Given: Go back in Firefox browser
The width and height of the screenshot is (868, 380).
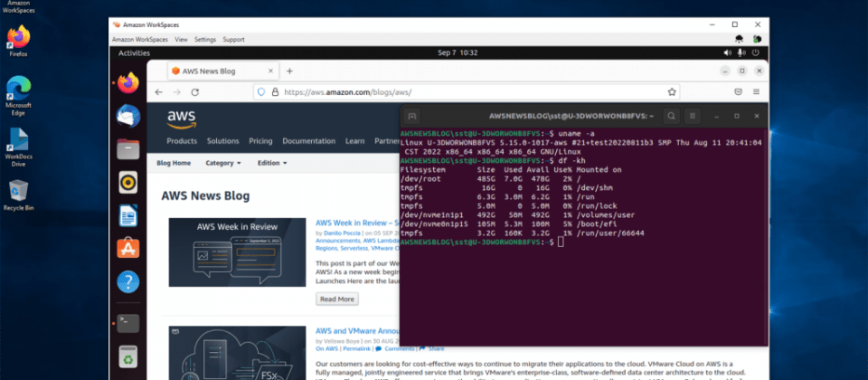Looking at the screenshot, I should [x=159, y=92].
